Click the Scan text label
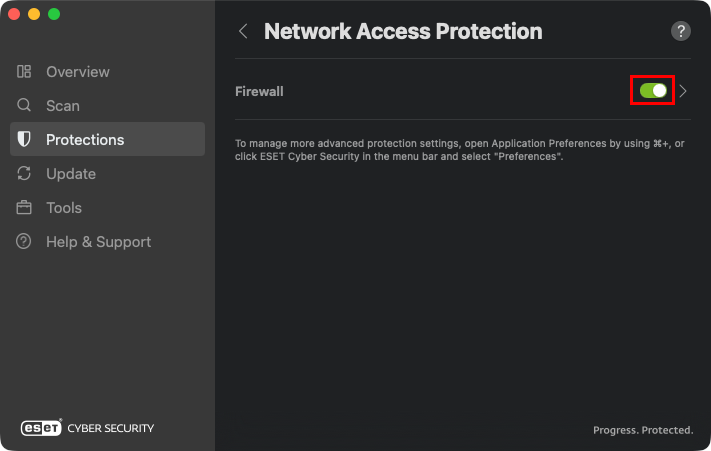The image size is (711, 451). click(63, 106)
